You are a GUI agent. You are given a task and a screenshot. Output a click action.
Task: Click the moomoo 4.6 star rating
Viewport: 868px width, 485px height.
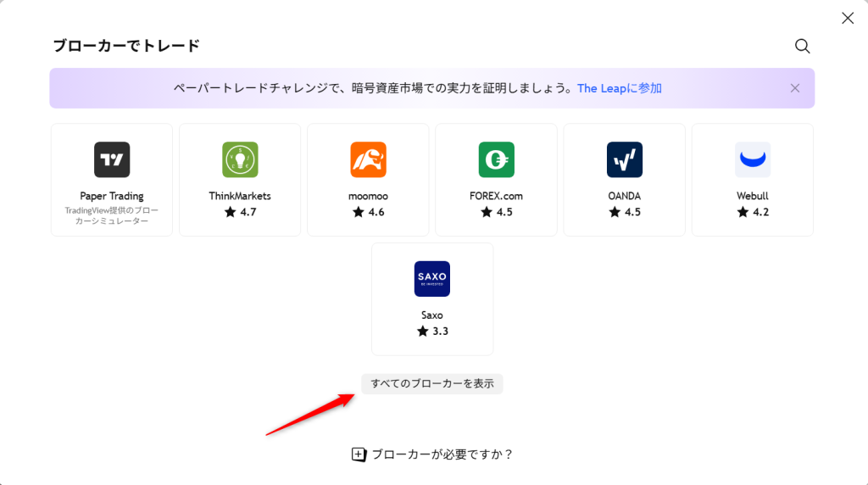click(368, 212)
